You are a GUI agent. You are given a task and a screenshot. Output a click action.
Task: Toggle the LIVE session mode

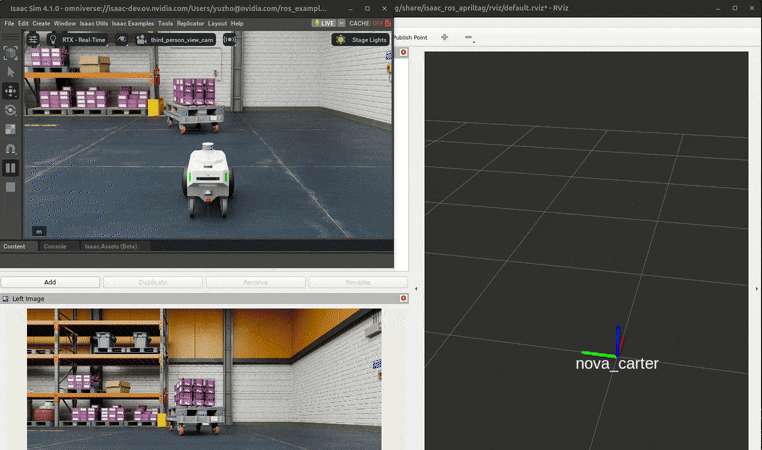pyautogui.click(x=323, y=23)
